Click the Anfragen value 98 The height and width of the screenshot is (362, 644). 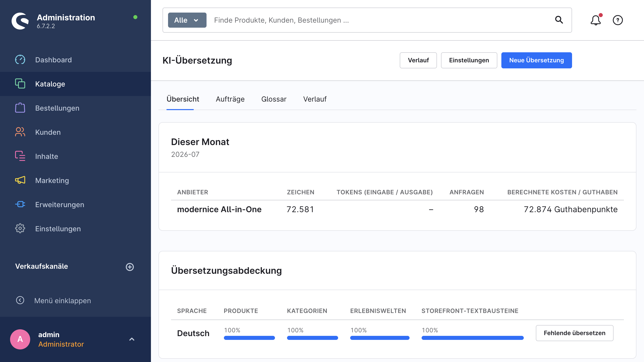[479, 209]
